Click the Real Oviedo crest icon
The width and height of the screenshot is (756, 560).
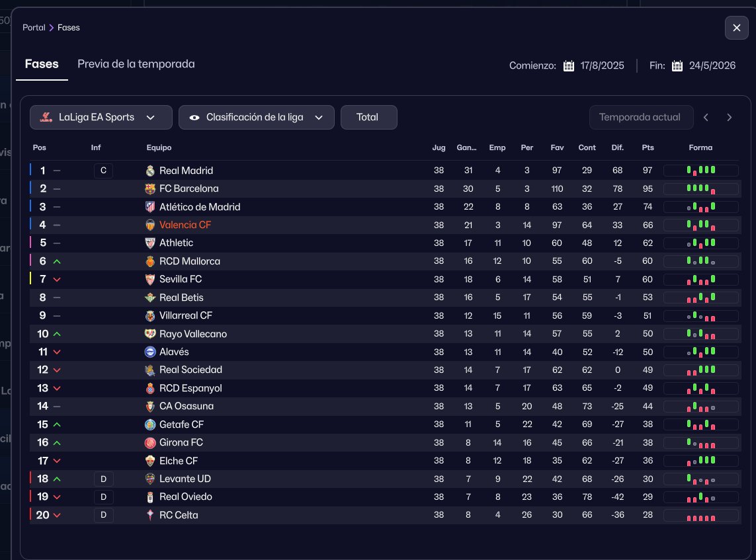click(150, 497)
